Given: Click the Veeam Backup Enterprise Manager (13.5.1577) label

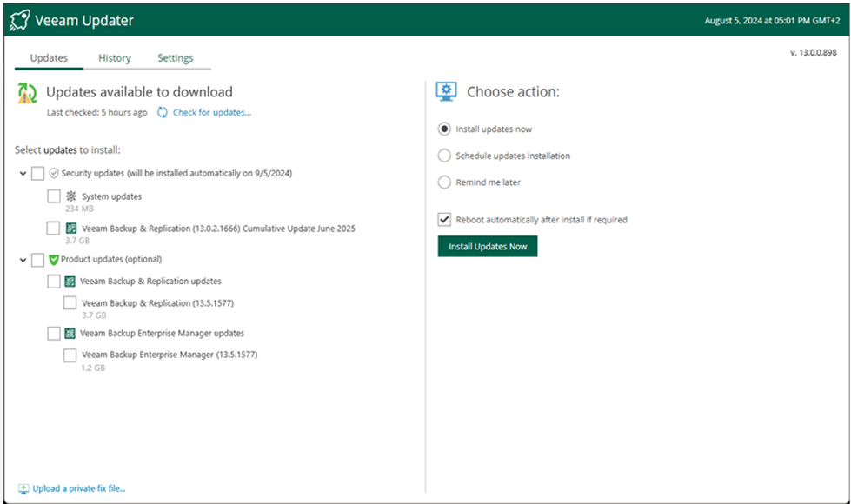Looking at the screenshot, I should [x=170, y=355].
